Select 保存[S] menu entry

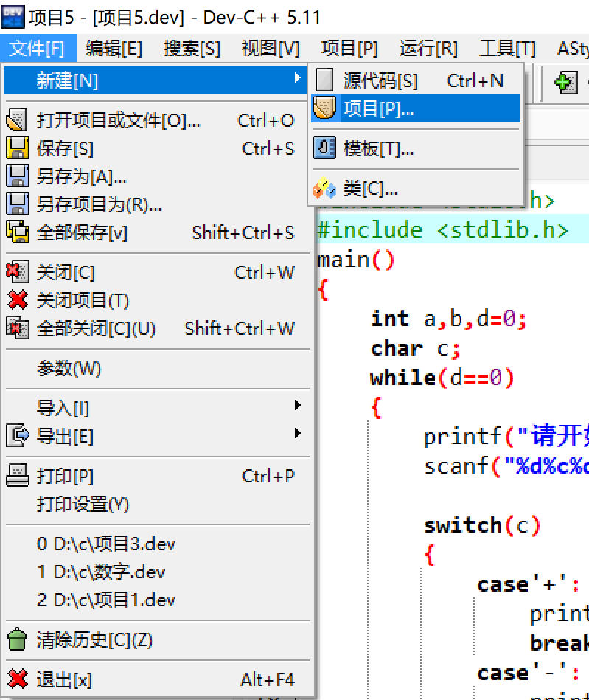156,148
